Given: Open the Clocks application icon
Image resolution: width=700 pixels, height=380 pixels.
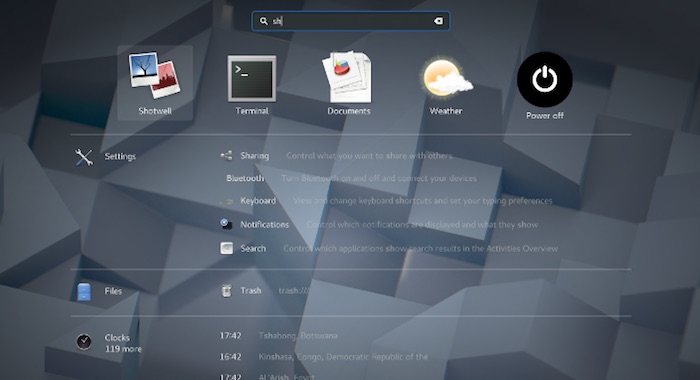Looking at the screenshot, I should point(84,342).
